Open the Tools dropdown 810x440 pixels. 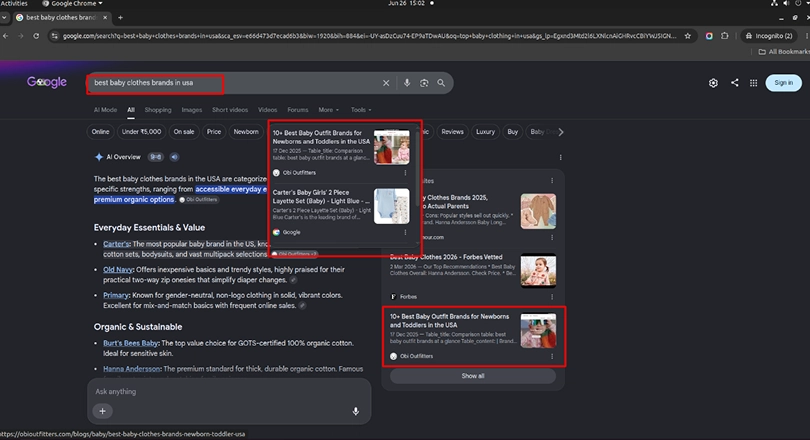click(x=361, y=110)
